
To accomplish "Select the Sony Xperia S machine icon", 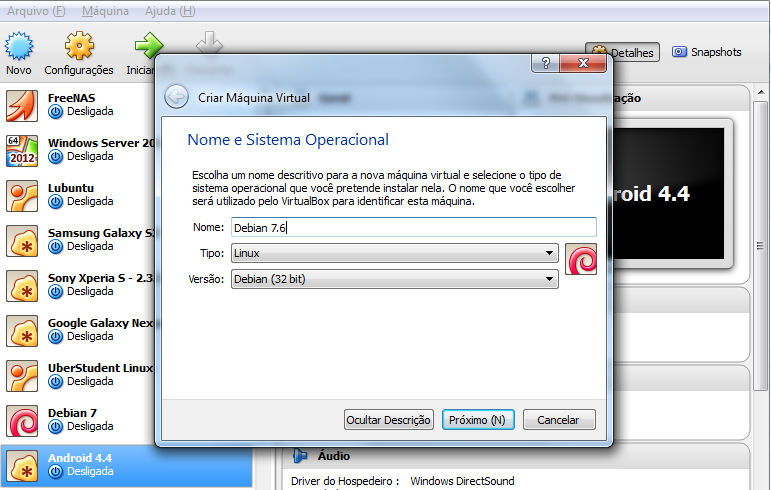I will (x=22, y=286).
